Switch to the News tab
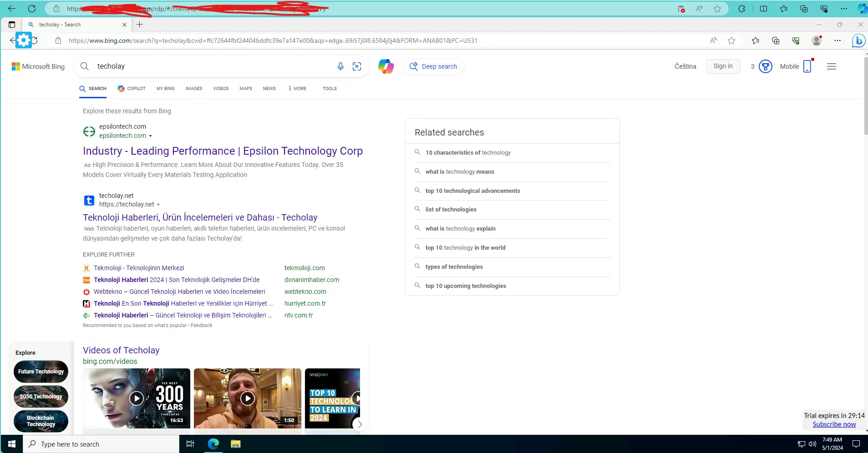 coord(269,89)
